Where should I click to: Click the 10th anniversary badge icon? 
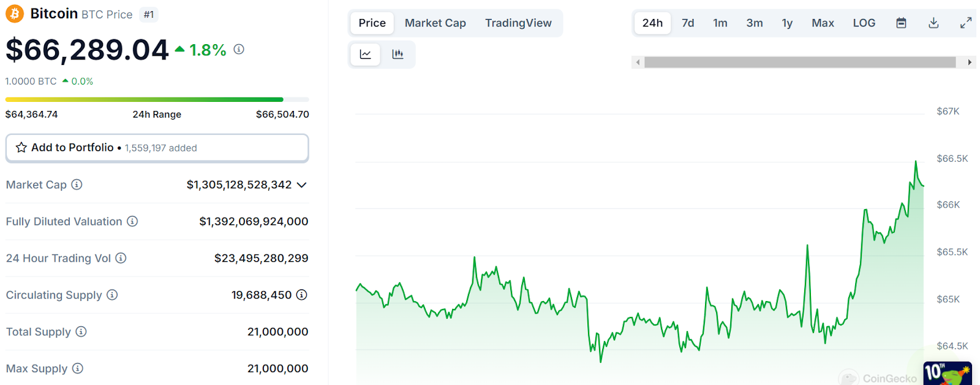coord(948,373)
